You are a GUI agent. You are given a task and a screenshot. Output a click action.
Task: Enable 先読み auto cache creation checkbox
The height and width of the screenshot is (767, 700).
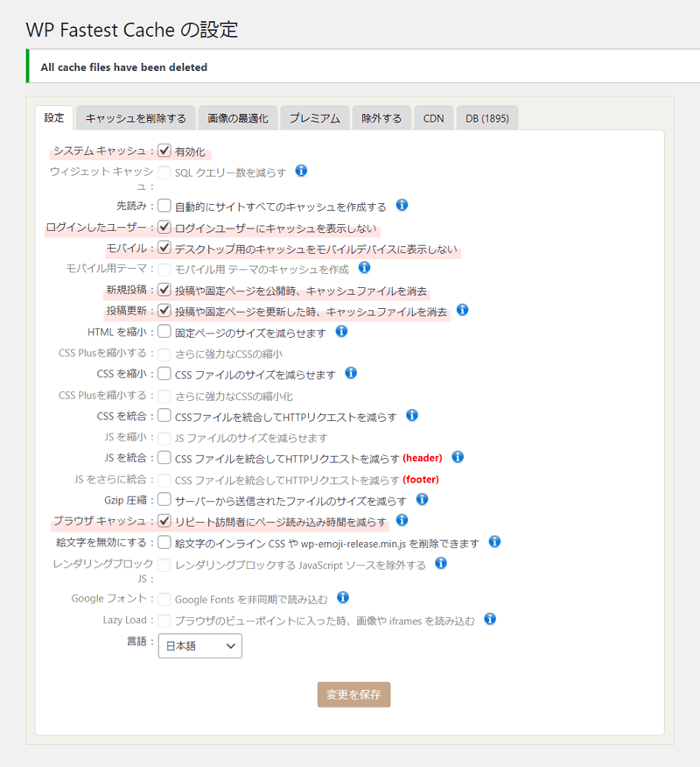(x=164, y=206)
